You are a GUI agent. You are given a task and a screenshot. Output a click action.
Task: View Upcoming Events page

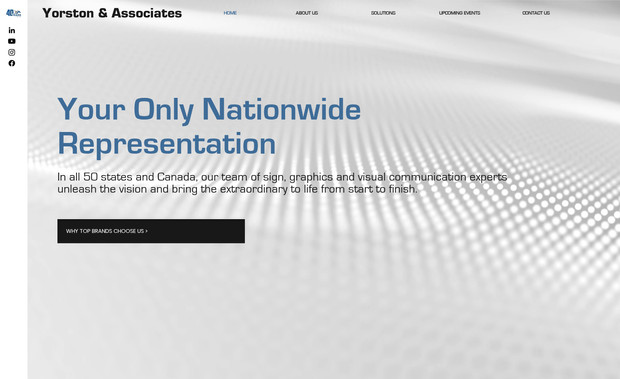(459, 13)
